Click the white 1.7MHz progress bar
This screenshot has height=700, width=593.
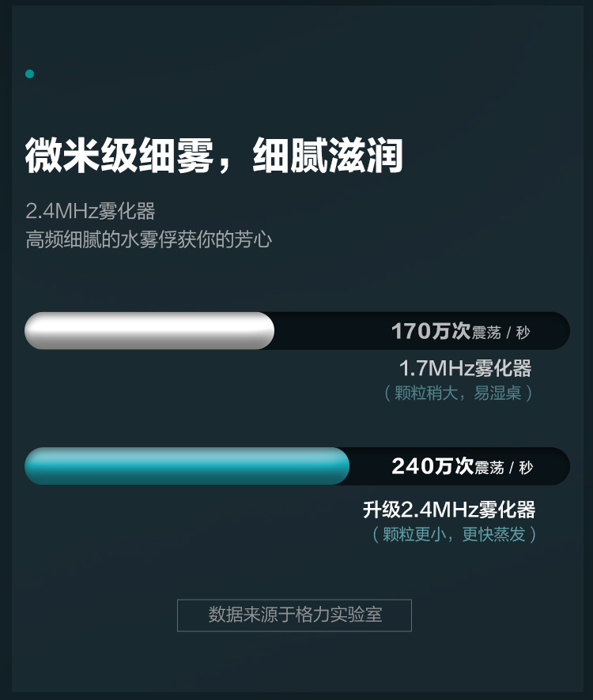click(149, 331)
